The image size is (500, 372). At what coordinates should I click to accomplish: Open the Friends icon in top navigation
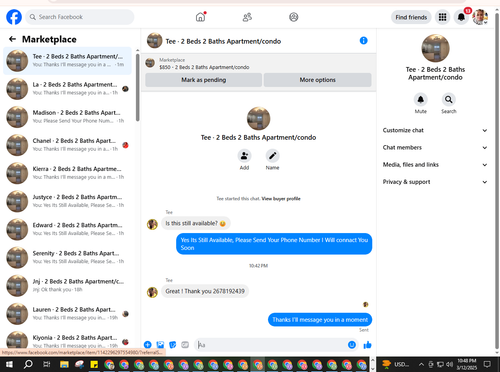247,17
